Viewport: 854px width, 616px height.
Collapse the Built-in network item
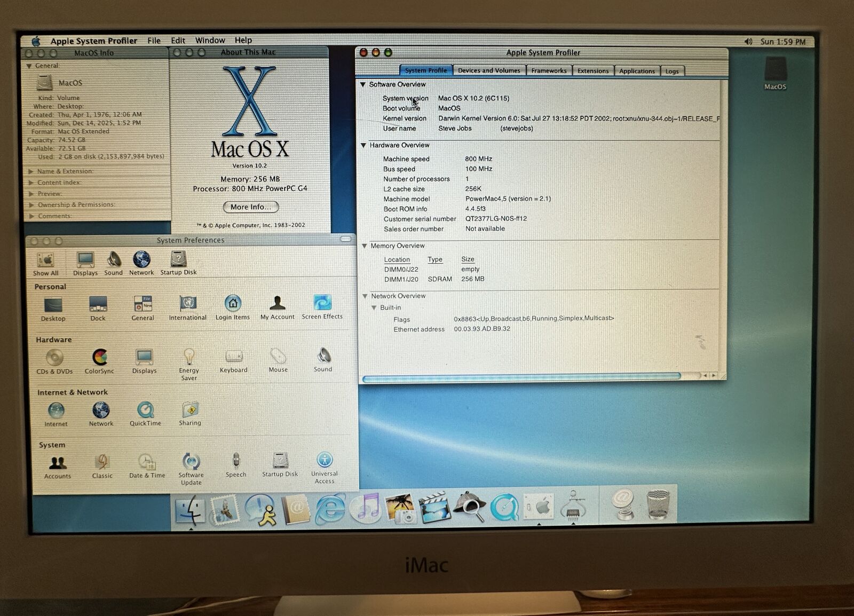374,308
